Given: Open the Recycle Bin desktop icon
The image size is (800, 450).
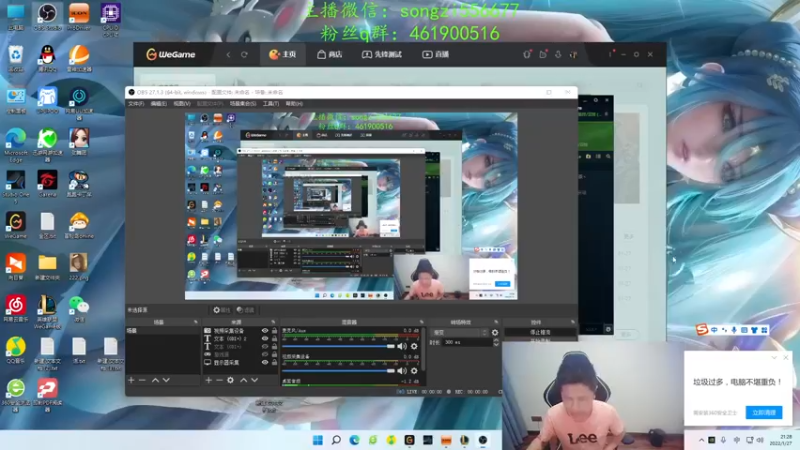Looking at the screenshot, I should 16,58.
